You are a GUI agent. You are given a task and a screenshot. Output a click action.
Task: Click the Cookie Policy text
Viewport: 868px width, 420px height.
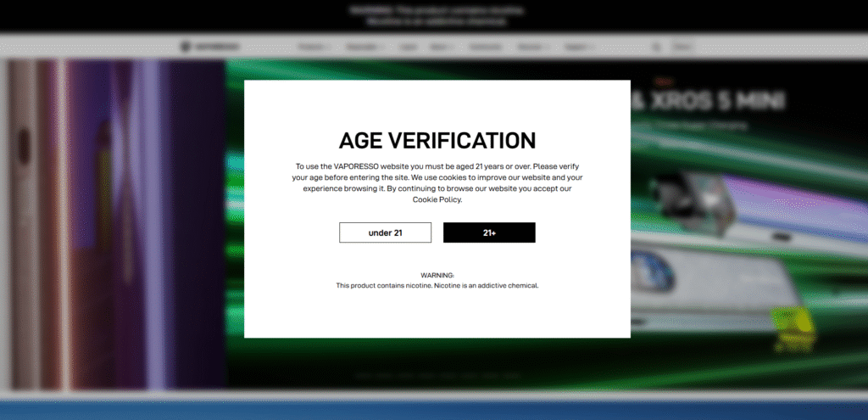(437, 199)
